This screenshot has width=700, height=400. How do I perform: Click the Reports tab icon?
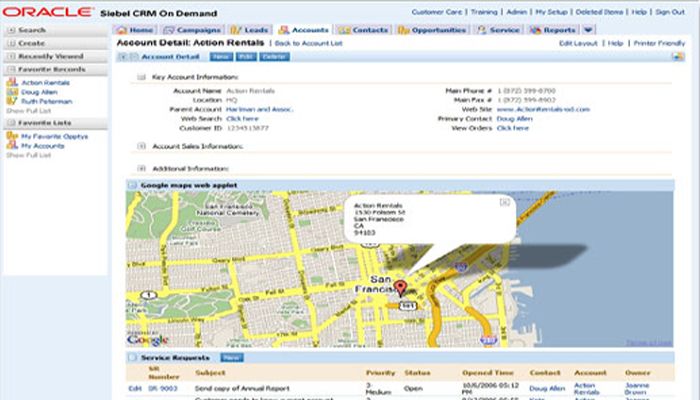535,30
